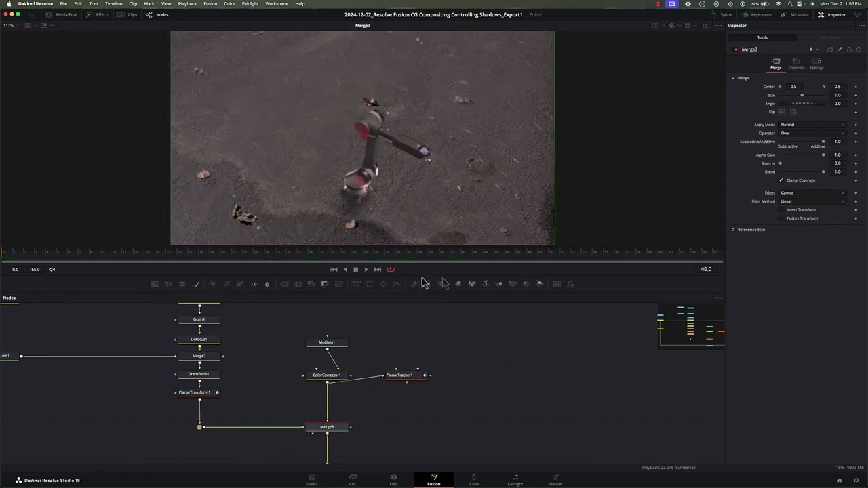Open the node editor options menu
The width and height of the screenshot is (868, 488).
719,298
